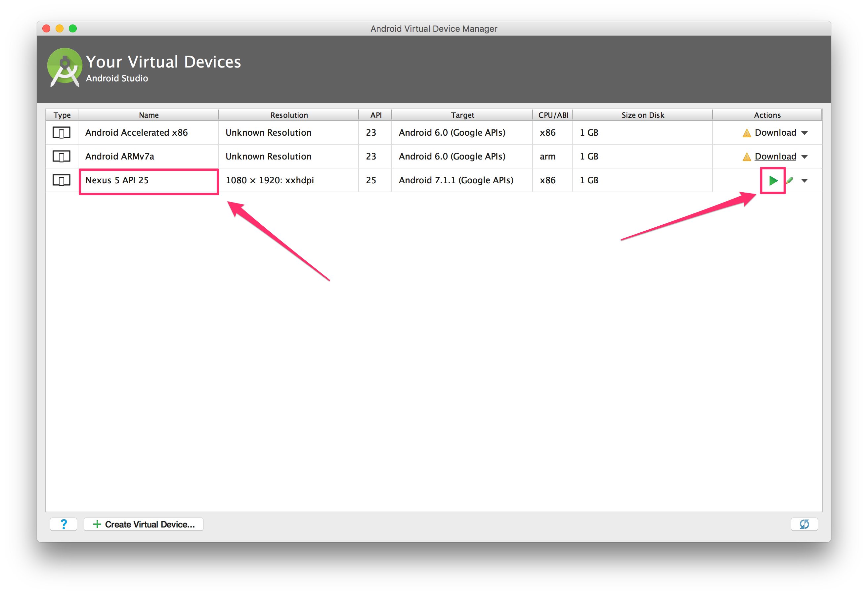Download system image for Android Accelerated x86

(x=775, y=133)
